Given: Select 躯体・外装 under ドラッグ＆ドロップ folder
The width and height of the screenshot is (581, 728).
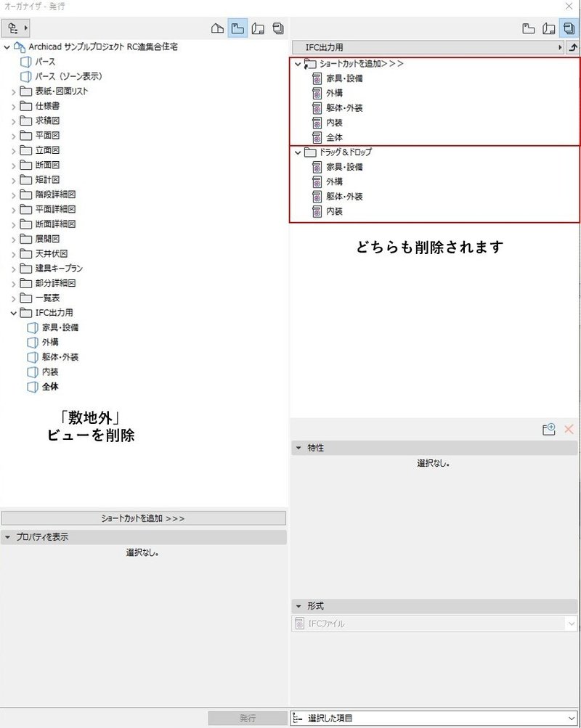Looking at the screenshot, I should tap(344, 197).
